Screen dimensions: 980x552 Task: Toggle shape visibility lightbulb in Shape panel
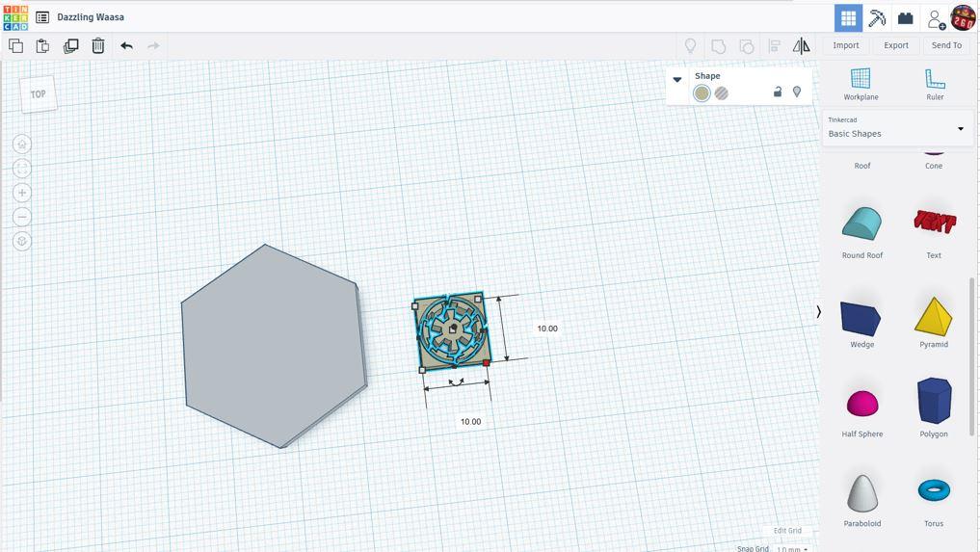797,92
